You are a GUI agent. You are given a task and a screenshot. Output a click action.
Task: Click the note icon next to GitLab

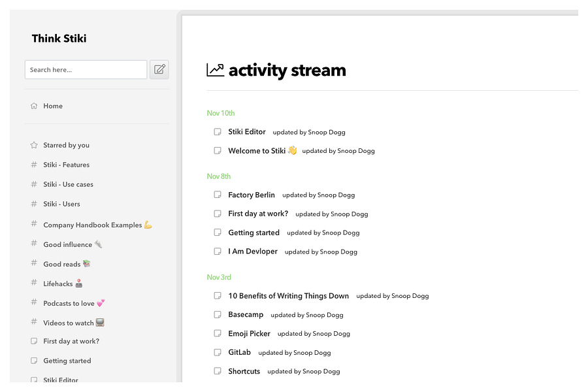(218, 352)
